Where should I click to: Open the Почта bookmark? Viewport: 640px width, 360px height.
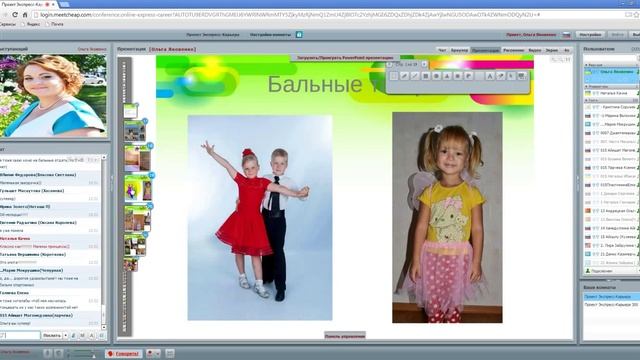(x=55, y=24)
